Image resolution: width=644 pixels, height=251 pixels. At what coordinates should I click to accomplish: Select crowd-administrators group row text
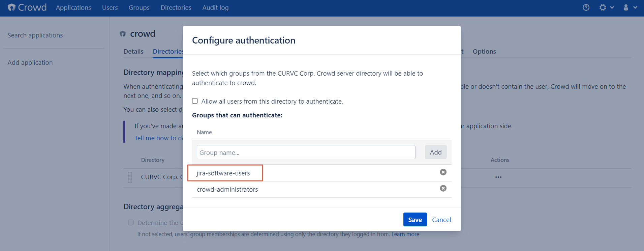click(x=227, y=189)
